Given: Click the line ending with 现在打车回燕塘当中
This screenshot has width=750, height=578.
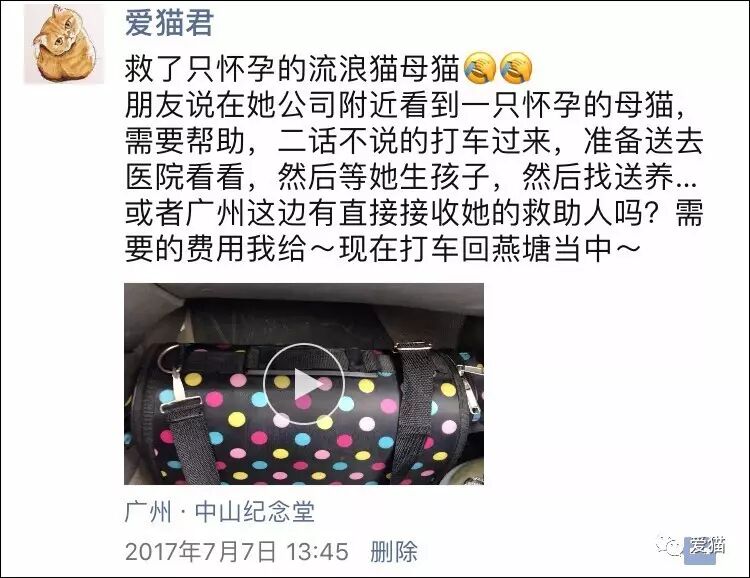Looking at the screenshot, I should 383,249.
